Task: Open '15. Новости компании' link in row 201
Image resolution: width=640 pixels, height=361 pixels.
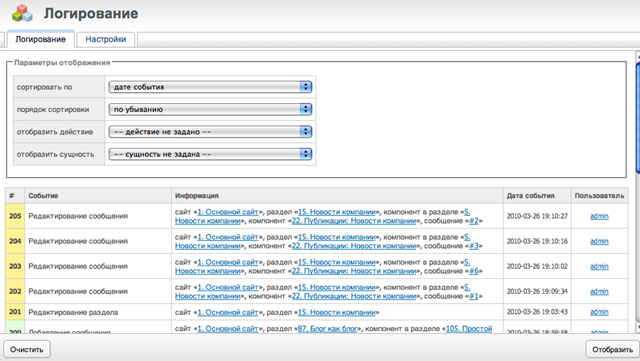Action: point(336,312)
